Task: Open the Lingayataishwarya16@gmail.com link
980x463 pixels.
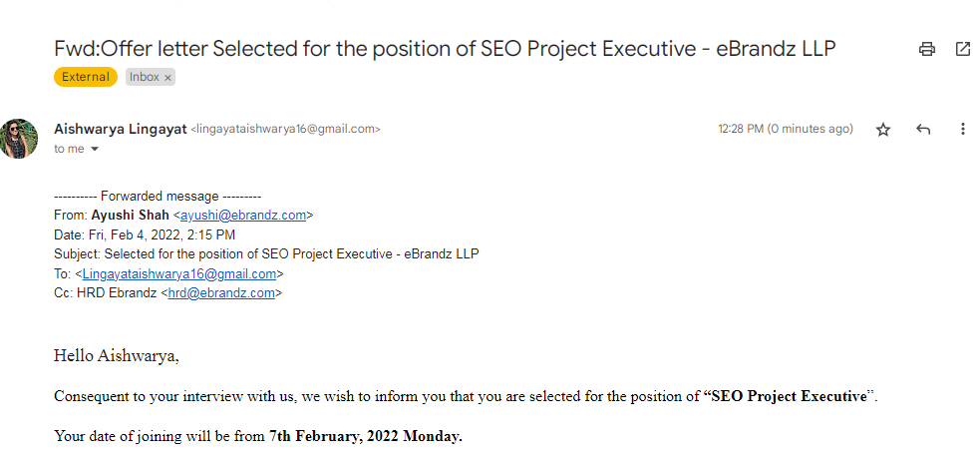Action: click(179, 273)
